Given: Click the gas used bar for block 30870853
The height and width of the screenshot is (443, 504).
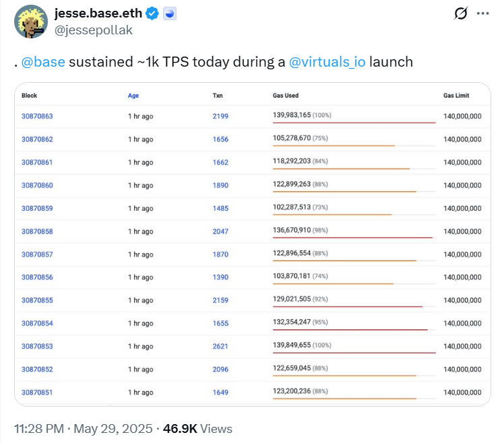Looking at the screenshot, I should coord(354,352).
